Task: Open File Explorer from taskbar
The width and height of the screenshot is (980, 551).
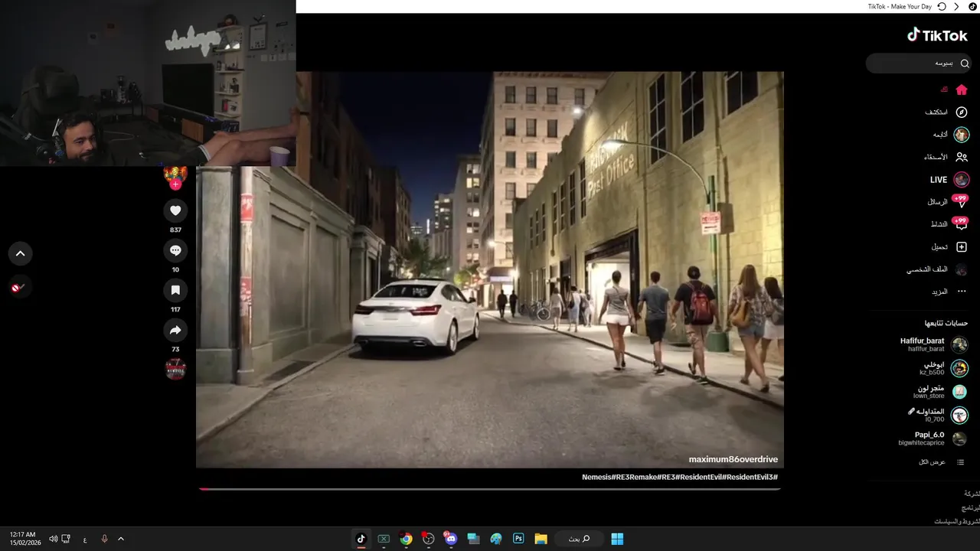Action: (x=541, y=539)
